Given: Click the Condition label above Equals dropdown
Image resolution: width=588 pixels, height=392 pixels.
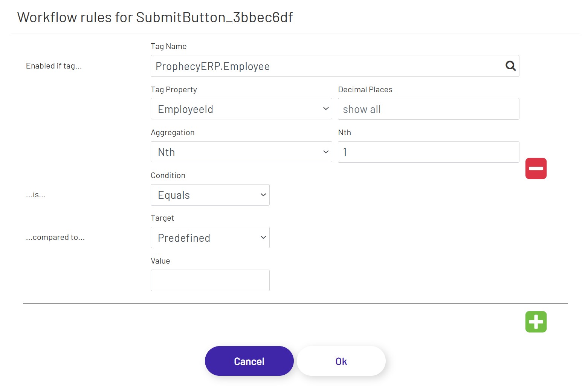Looking at the screenshot, I should [x=168, y=175].
